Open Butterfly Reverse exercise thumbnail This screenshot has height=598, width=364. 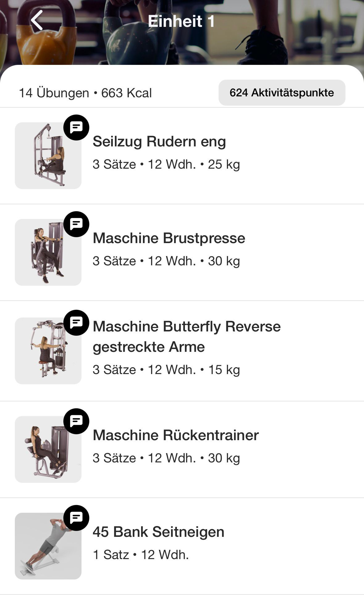pyautogui.click(x=48, y=351)
